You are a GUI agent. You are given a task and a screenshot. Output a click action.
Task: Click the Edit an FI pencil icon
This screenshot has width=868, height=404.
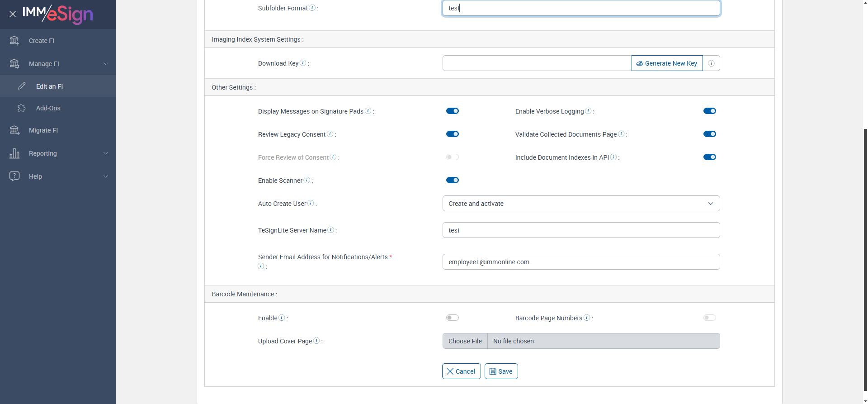22,86
